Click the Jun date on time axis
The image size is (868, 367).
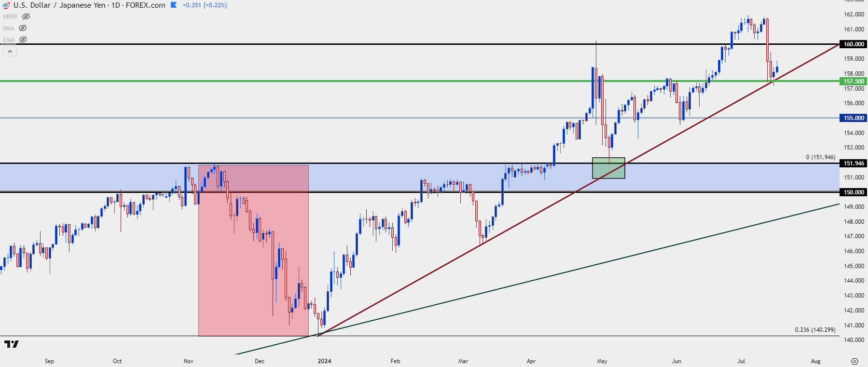point(677,361)
